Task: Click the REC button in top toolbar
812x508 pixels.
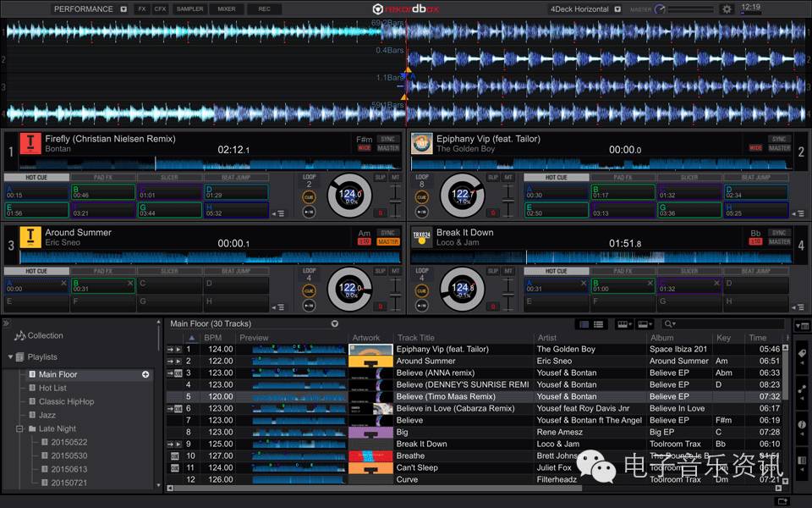Action: point(264,9)
